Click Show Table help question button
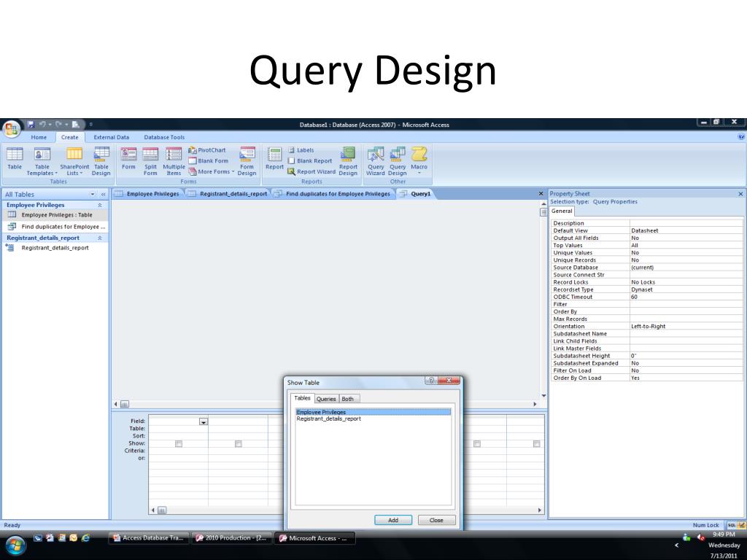Viewport: 747px width, 560px height. tap(430, 380)
